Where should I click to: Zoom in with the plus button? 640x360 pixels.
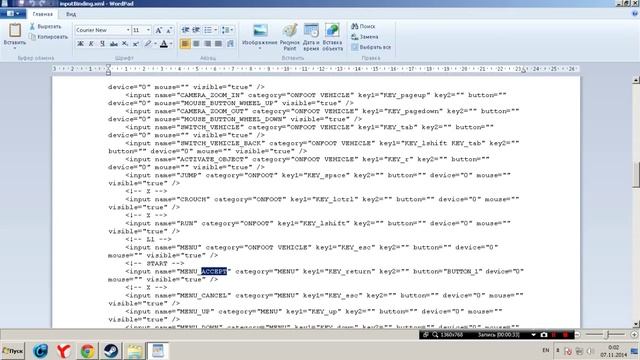(x=634, y=335)
